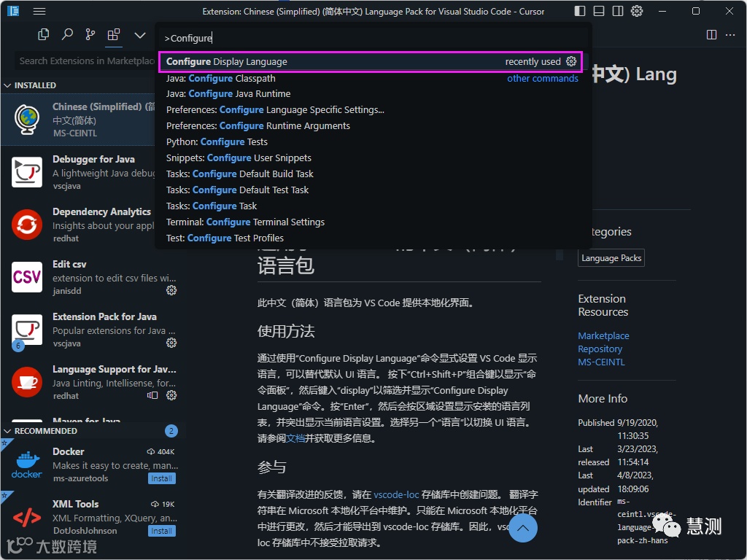Open Cursor settings gear in title bar
Viewport: 747px width, 560px height.
click(x=637, y=11)
